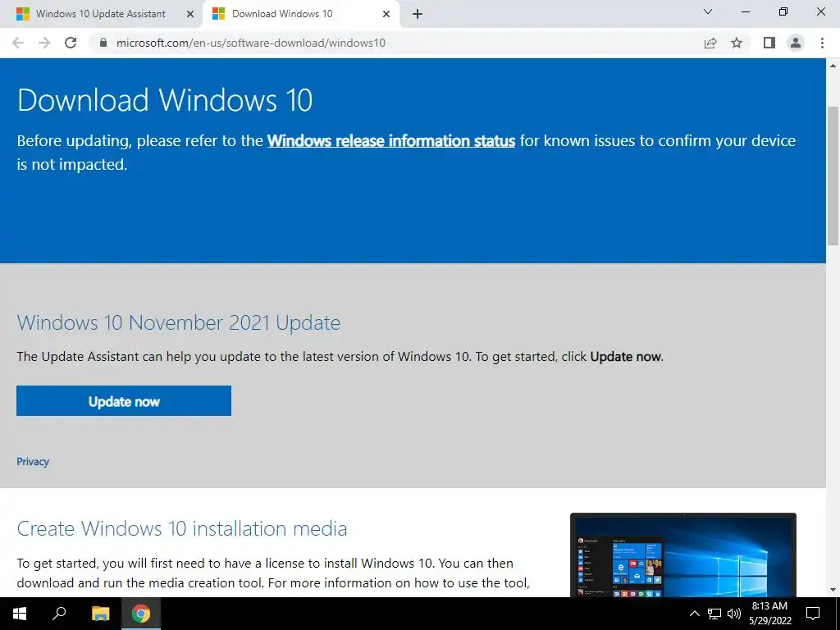Screen dimensions: 840x630
Task: Open Chrome three-dot menu
Action: (x=822, y=43)
